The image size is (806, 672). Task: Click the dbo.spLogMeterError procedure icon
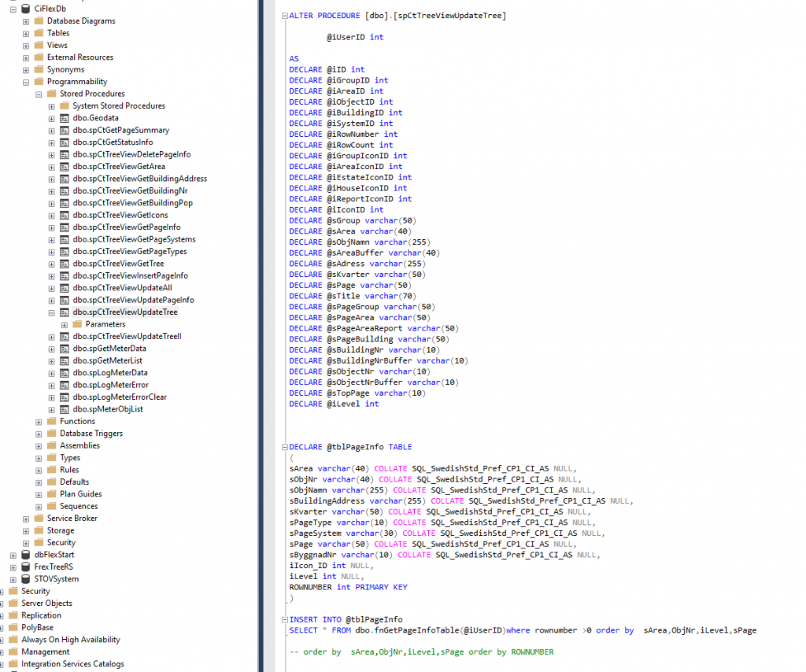click(65, 385)
